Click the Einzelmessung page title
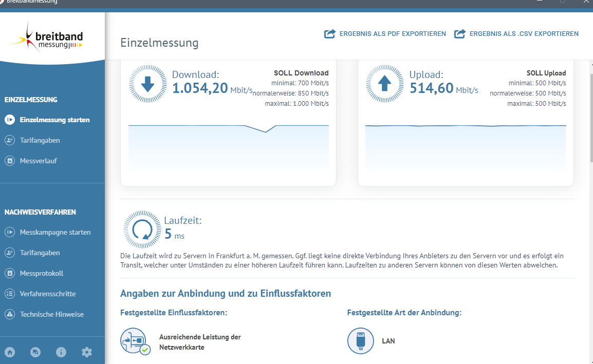 click(x=159, y=43)
